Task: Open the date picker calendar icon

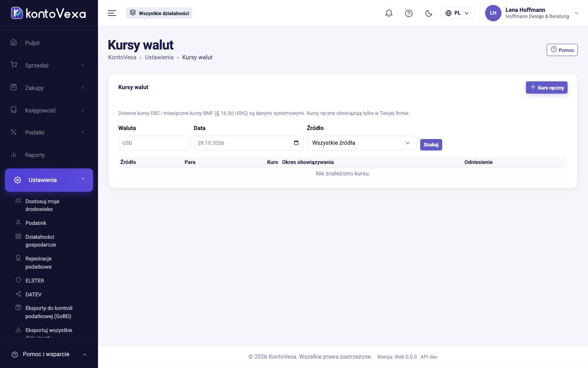Action: [x=296, y=143]
